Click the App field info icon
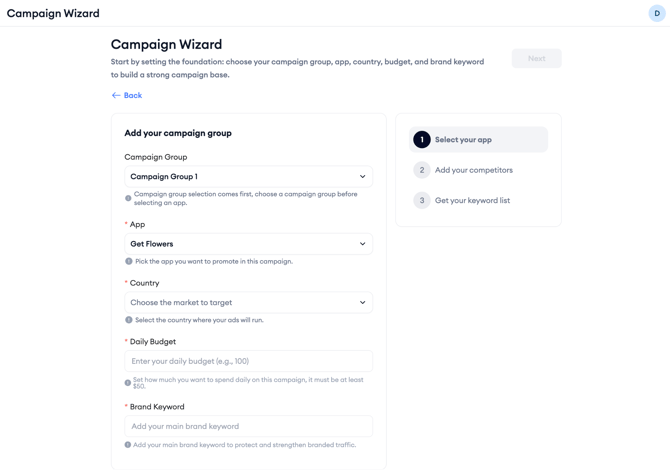This screenshot has height=470, width=670. pyautogui.click(x=128, y=261)
